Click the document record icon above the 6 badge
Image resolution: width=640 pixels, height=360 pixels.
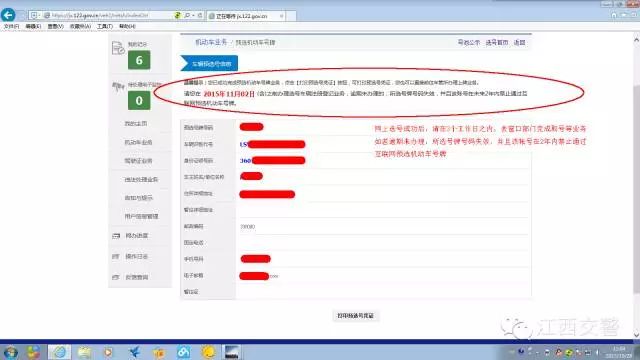coord(118,48)
